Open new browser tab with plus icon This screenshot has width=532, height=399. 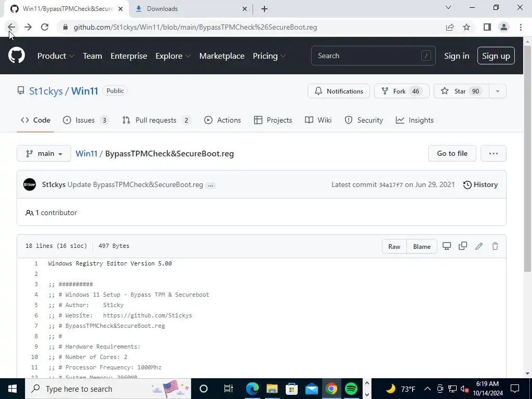tap(264, 9)
